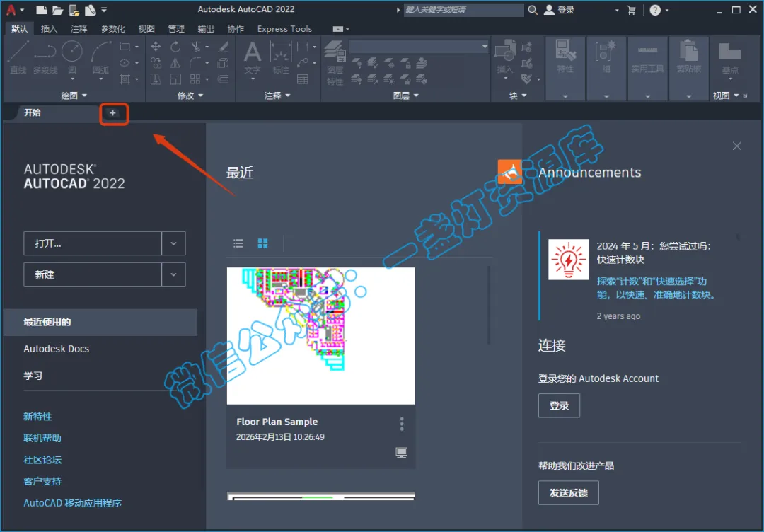Viewport: 764px width, 532px height.
Task: Expand the 绘图 panel dropdown
Action: tap(74, 96)
